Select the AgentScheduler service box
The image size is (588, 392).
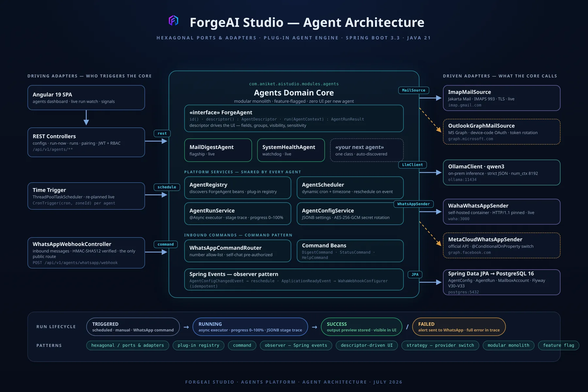tap(350, 188)
